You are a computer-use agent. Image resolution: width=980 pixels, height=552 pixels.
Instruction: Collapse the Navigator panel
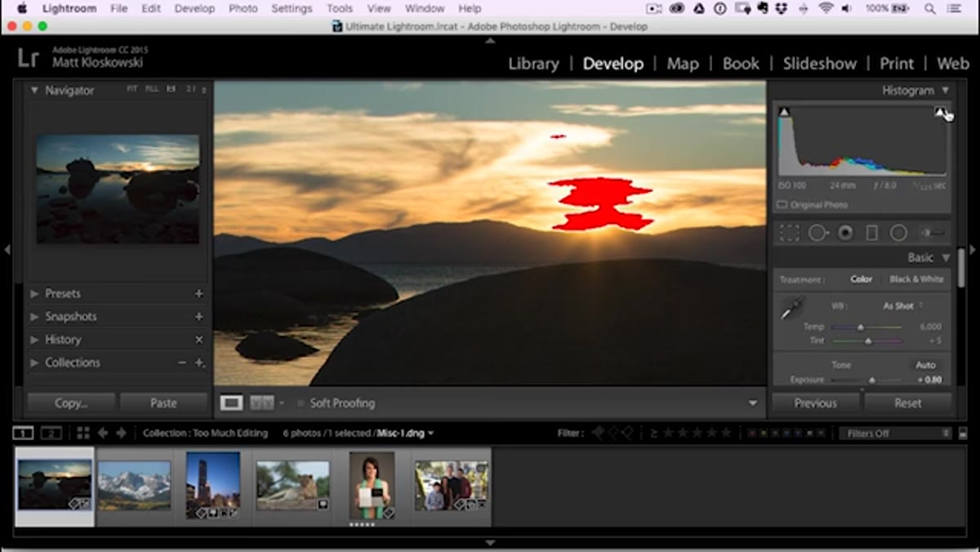35,91
